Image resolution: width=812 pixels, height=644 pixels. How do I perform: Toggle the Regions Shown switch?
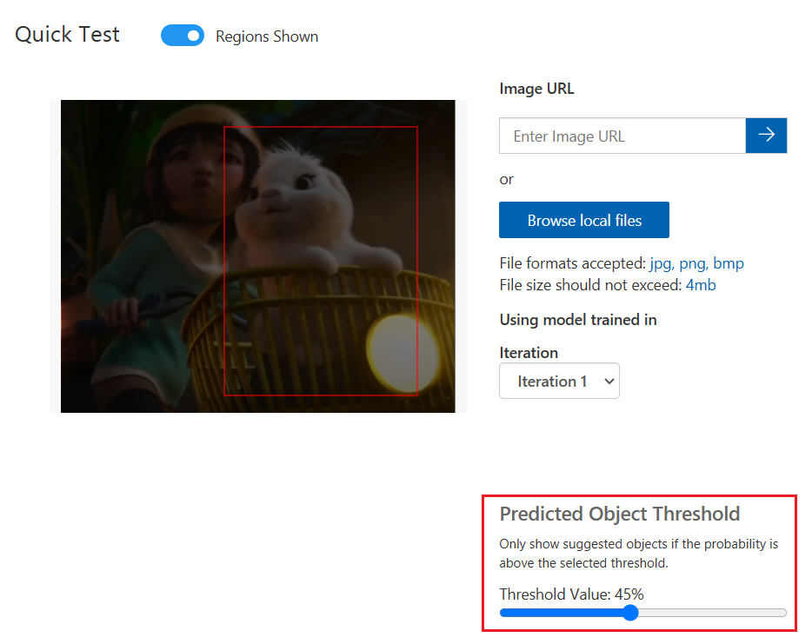(x=183, y=36)
